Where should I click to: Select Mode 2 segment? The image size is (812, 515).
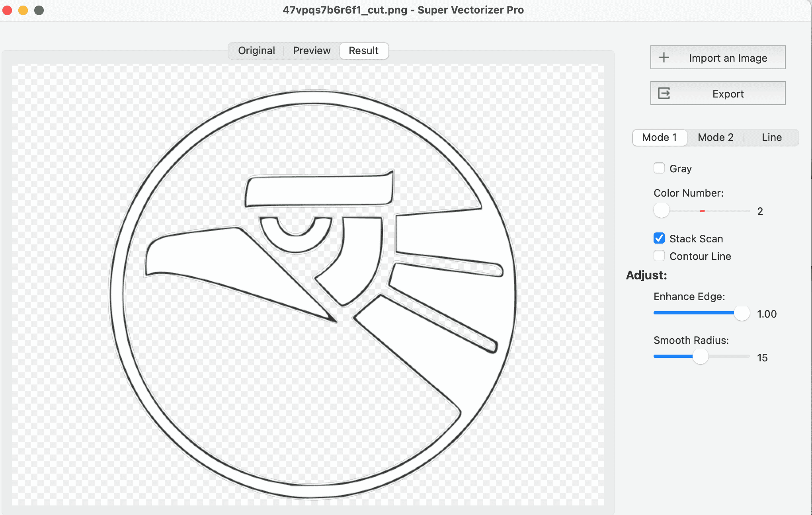click(x=716, y=137)
